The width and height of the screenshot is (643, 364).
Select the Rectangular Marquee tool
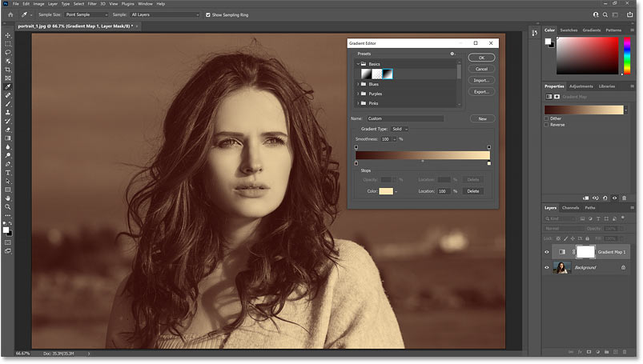[x=8, y=44]
